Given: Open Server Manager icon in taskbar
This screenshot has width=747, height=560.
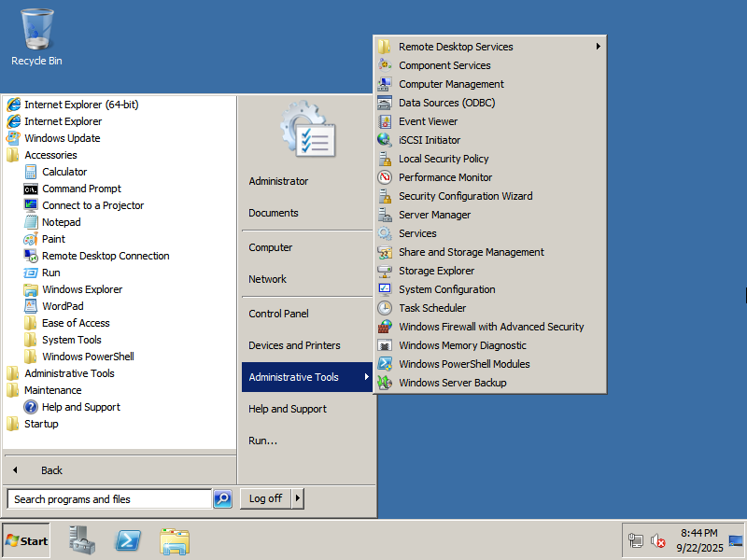Looking at the screenshot, I should [x=82, y=539].
